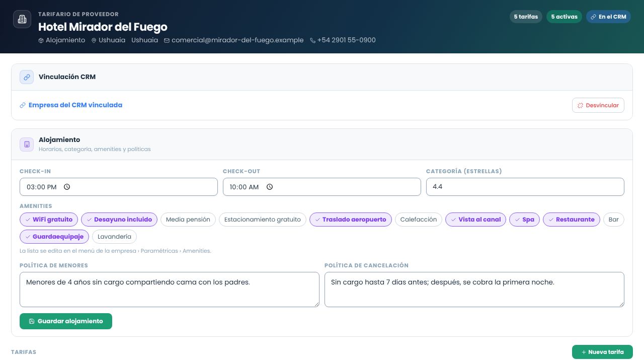Toggle the Guardaequipaje amenity

point(54,237)
